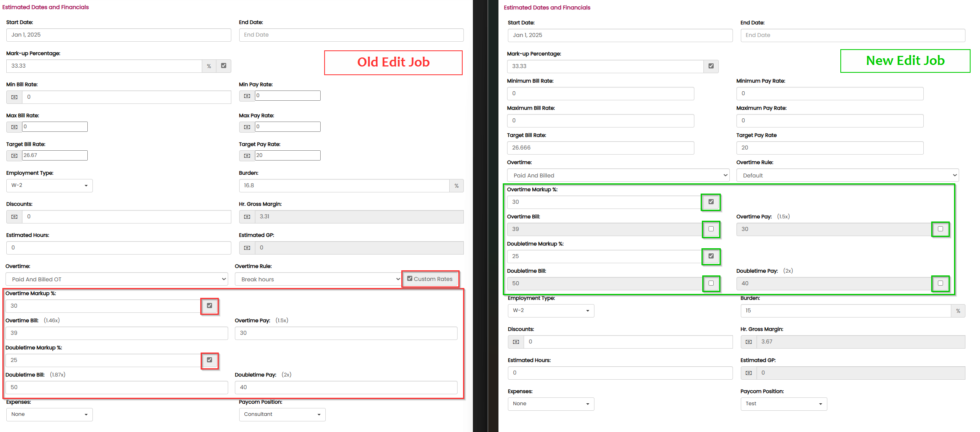Click currency icon beside new Discounts field
This screenshot has width=980, height=432.
tap(516, 342)
